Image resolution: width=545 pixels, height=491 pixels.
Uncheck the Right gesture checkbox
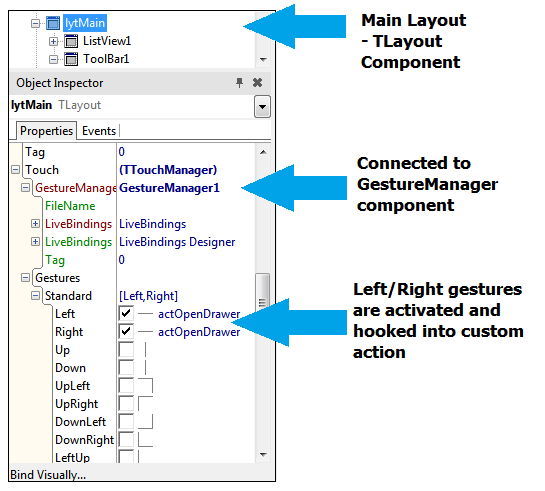(126, 332)
